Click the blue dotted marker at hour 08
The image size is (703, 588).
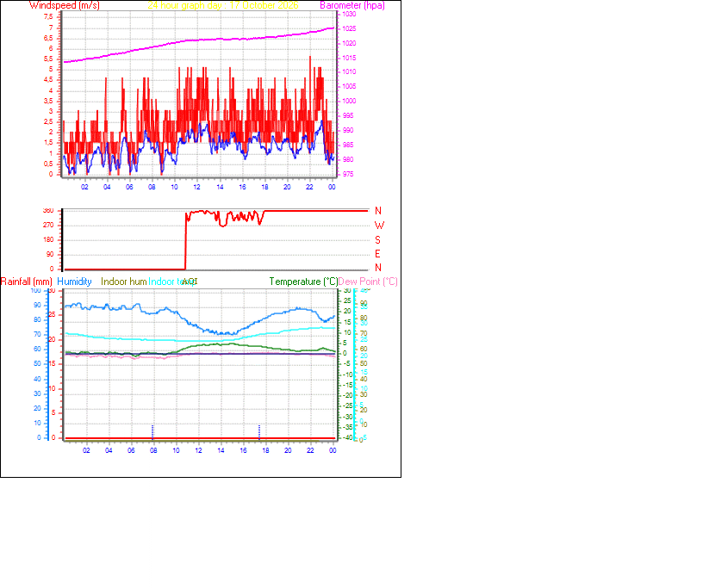(x=152, y=432)
